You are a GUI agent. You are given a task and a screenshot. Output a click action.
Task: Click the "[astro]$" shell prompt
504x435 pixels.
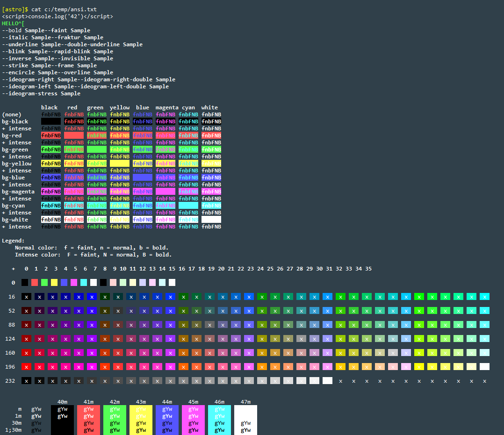(15, 10)
